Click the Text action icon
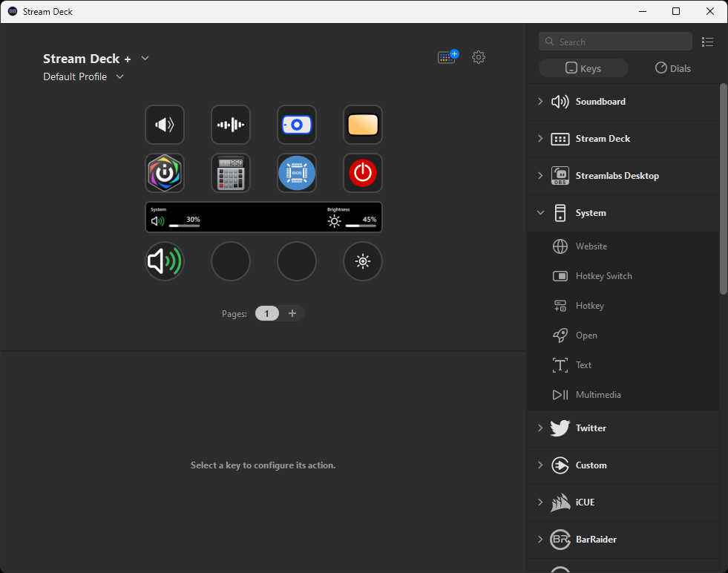Viewport: 728px width, 573px height. coord(560,365)
